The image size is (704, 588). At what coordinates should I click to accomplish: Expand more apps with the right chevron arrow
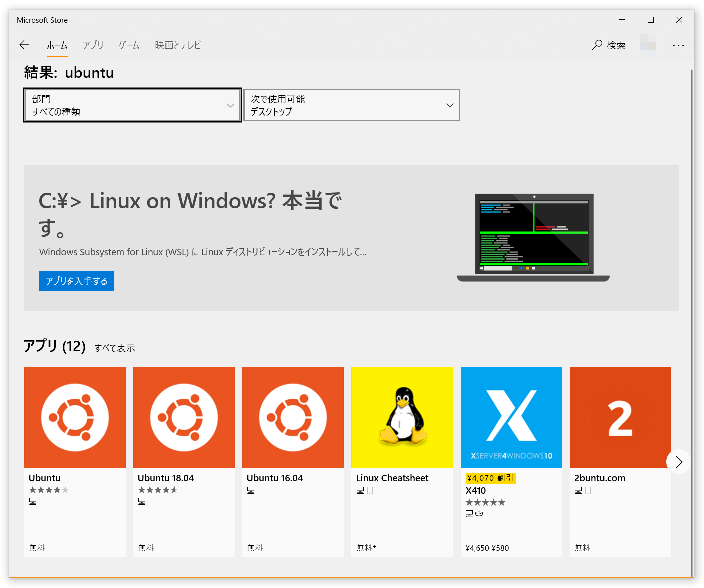click(679, 462)
